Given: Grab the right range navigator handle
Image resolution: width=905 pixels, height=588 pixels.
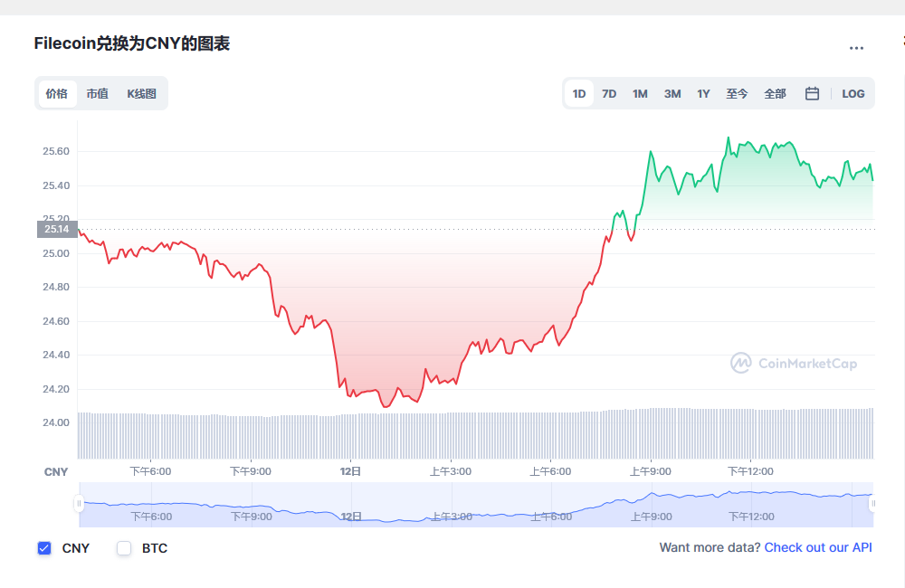Looking at the screenshot, I should tap(873, 504).
